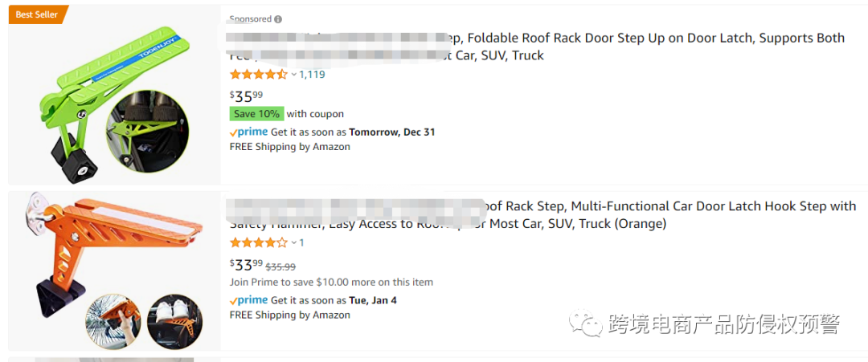
Task: Open the 1,119 reviews link
Action: point(312,74)
